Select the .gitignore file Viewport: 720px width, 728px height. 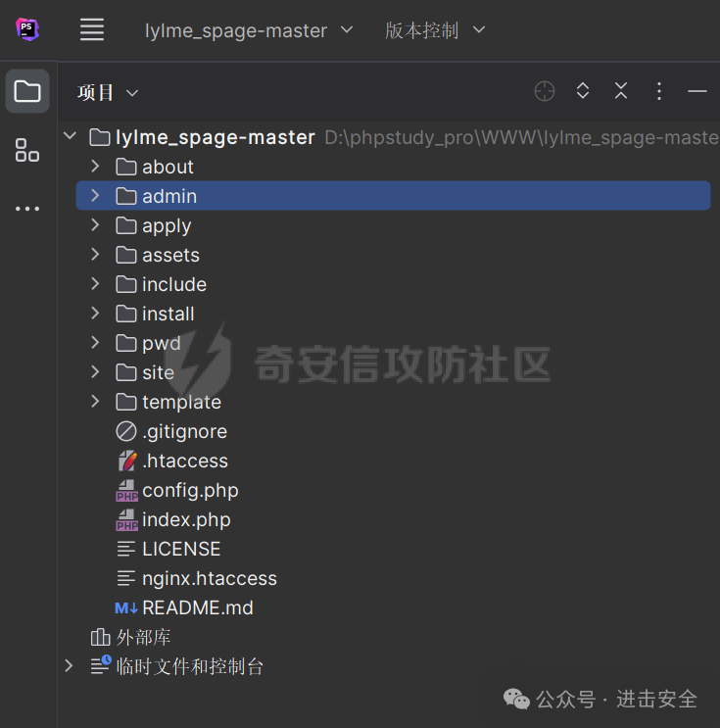(185, 432)
